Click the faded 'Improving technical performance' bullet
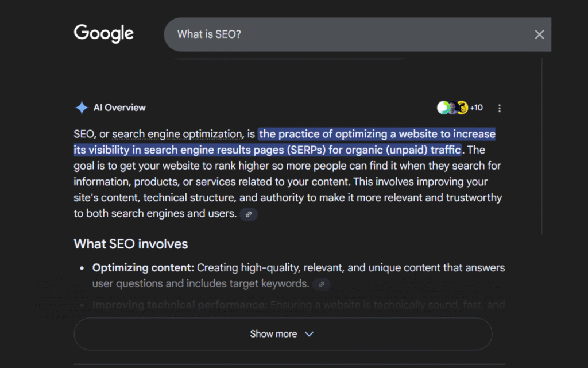Image resolution: width=588 pixels, height=368 pixels. (179, 305)
